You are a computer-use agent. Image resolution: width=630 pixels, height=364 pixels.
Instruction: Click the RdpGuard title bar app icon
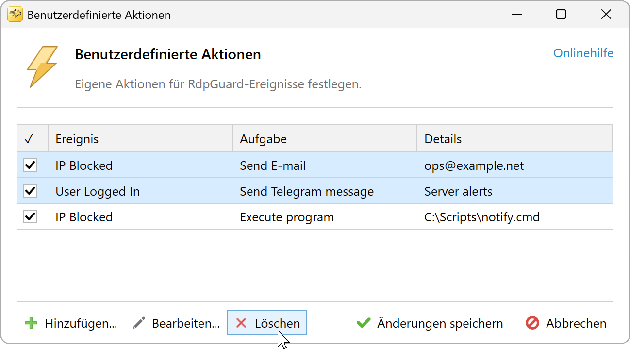pos(15,15)
